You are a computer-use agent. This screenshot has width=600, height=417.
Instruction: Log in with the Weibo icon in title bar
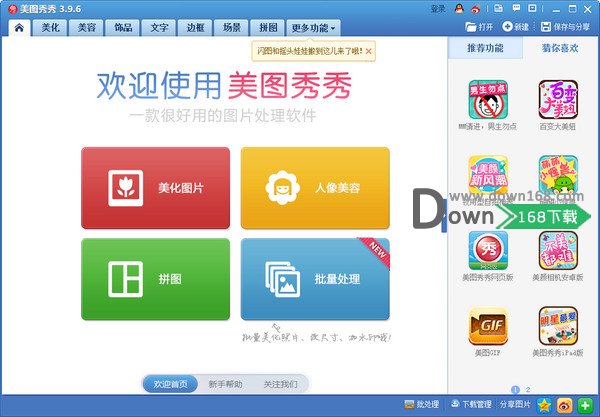click(476, 9)
